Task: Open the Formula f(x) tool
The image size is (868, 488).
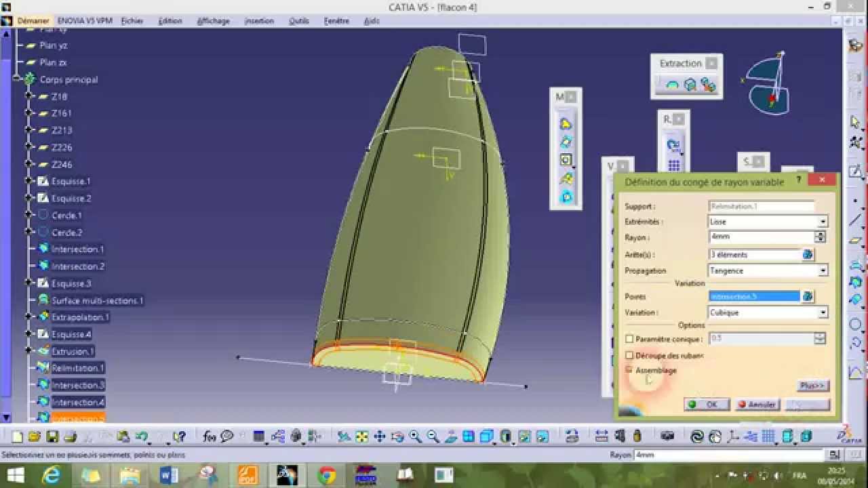Action: click(x=209, y=437)
